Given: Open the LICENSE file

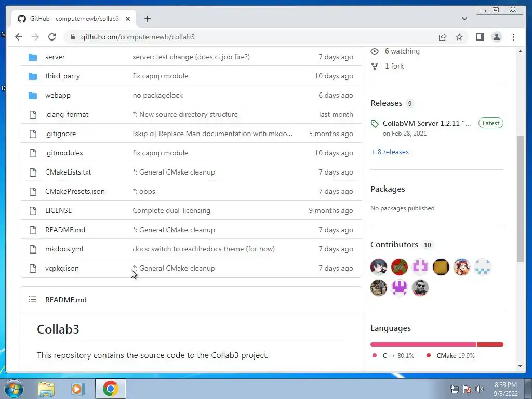Looking at the screenshot, I should tap(58, 210).
